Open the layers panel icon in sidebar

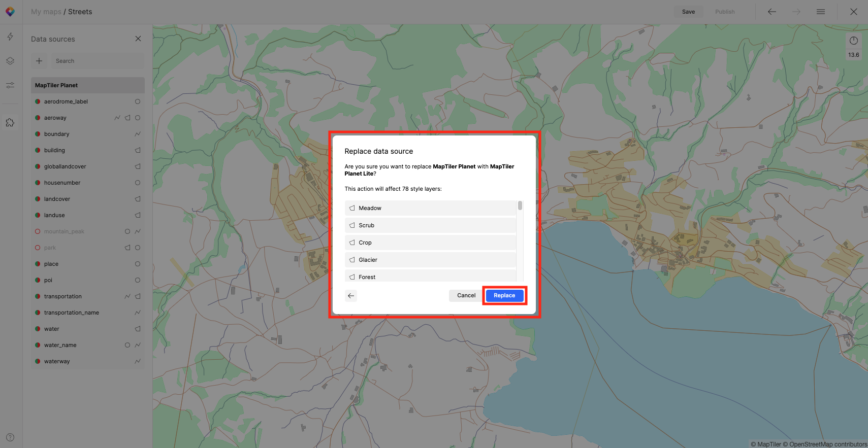point(10,61)
